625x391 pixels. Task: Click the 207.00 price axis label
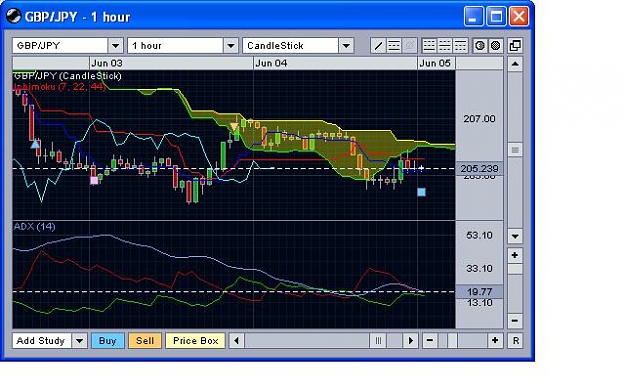tap(479, 119)
